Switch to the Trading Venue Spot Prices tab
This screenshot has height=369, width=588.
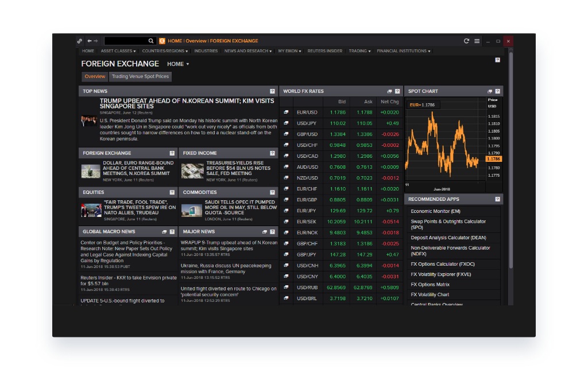[140, 76]
